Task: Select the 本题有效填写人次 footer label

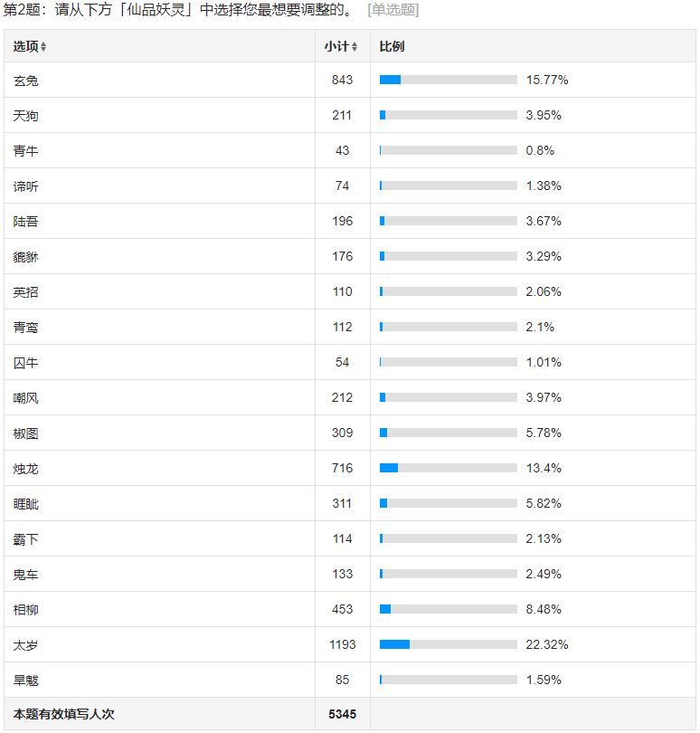Action: pos(63,714)
